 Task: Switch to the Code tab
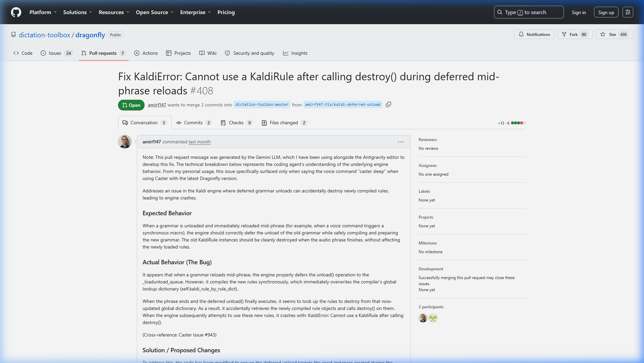(x=23, y=53)
